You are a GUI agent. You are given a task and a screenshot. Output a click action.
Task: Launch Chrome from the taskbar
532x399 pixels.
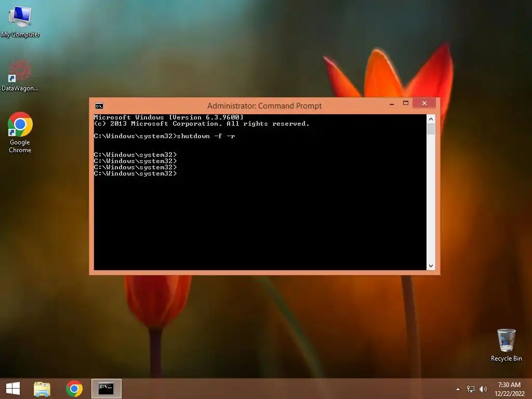click(x=74, y=389)
